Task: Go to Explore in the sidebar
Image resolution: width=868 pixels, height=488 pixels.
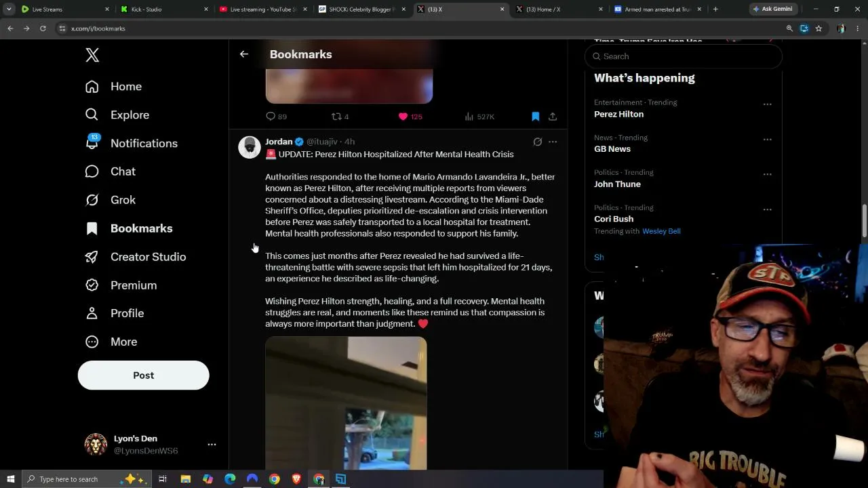Action: [117, 115]
